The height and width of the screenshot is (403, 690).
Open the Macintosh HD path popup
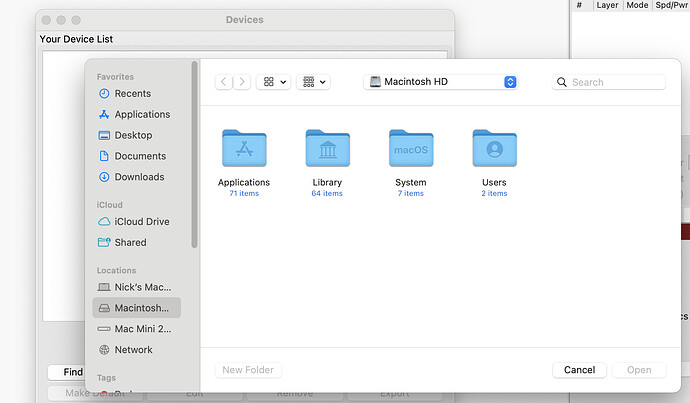click(x=440, y=82)
